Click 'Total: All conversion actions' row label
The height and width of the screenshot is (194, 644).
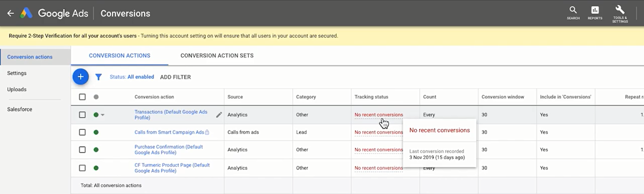[111, 186]
